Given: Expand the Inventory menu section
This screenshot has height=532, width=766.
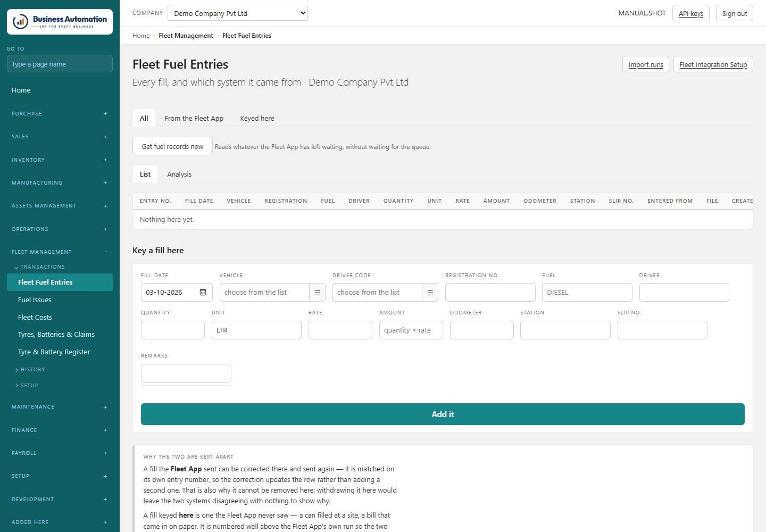Looking at the screenshot, I should 60,160.
